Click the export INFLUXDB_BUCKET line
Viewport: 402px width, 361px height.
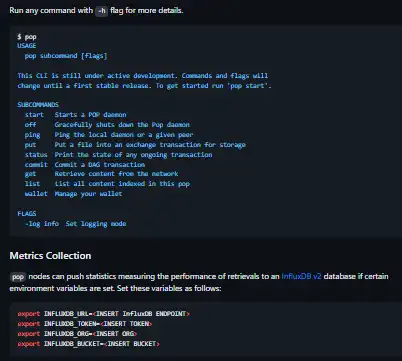[x=89, y=344]
